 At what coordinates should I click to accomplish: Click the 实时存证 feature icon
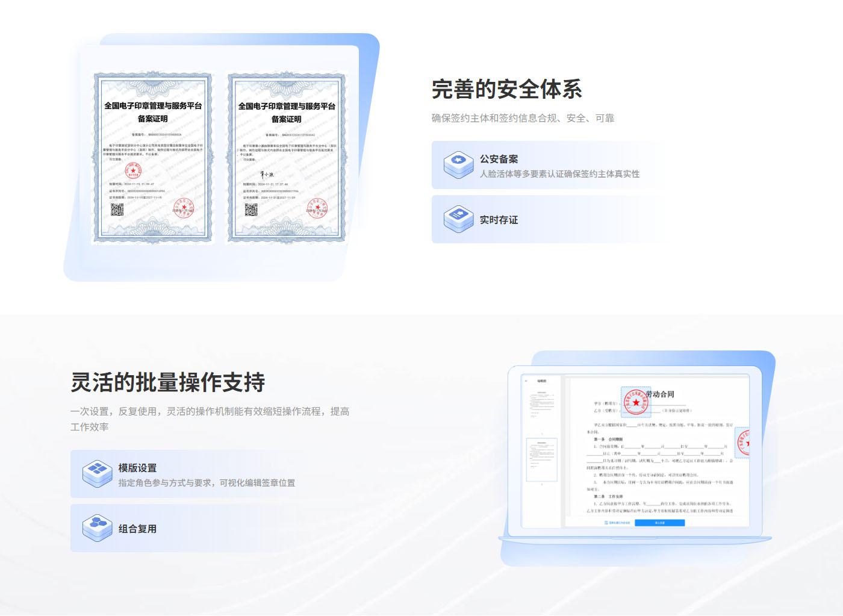(x=458, y=219)
